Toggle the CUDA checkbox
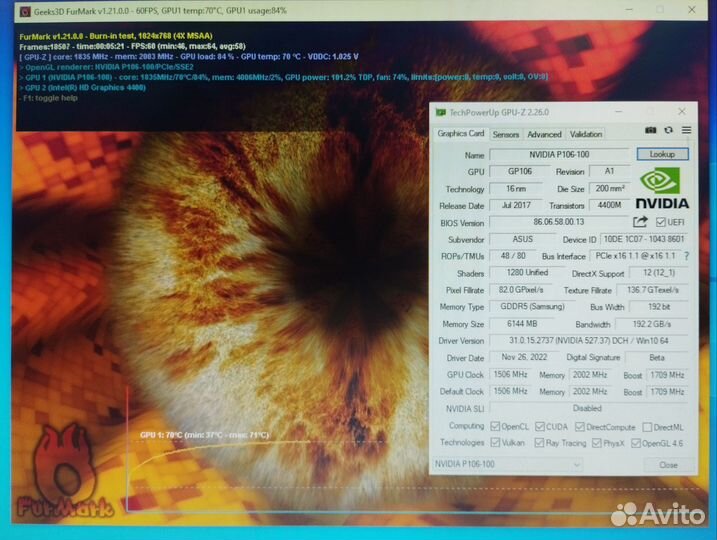The width and height of the screenshot is (717, 540). coord(540,427)
